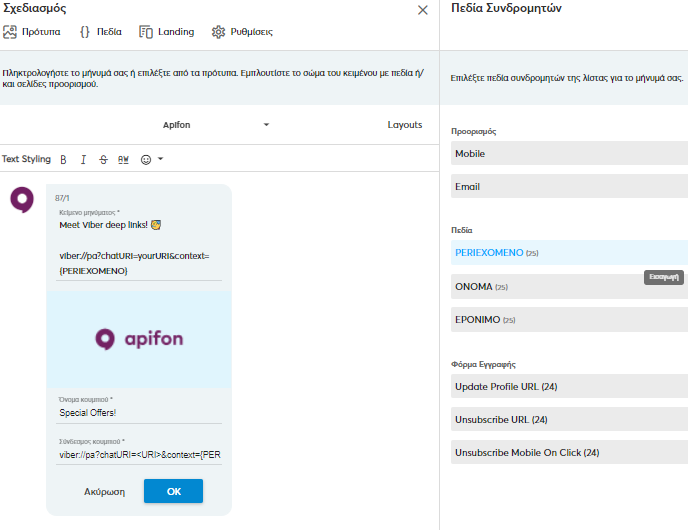The height and width of the screenshot is (530, 688).
Task: Select the Mobile destination field
Action: (x=569, y=154)
